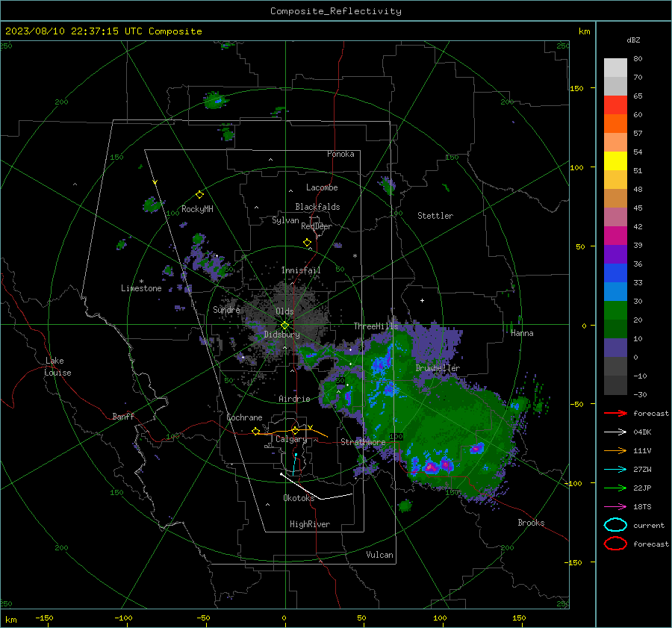Click the red forecast arrow legend icon
Viewport: 672px width, 628px height.
coord(615,413)
